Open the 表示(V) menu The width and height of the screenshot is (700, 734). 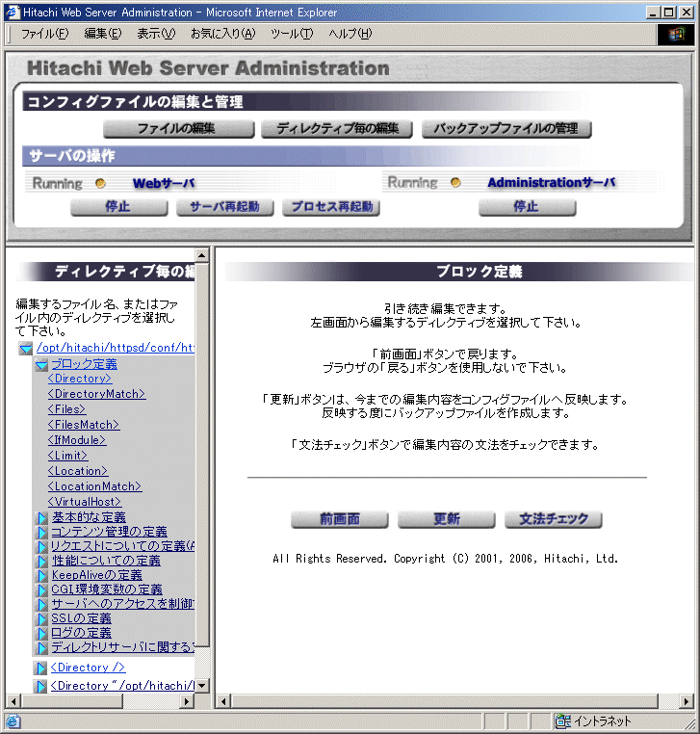coord(156,34)
